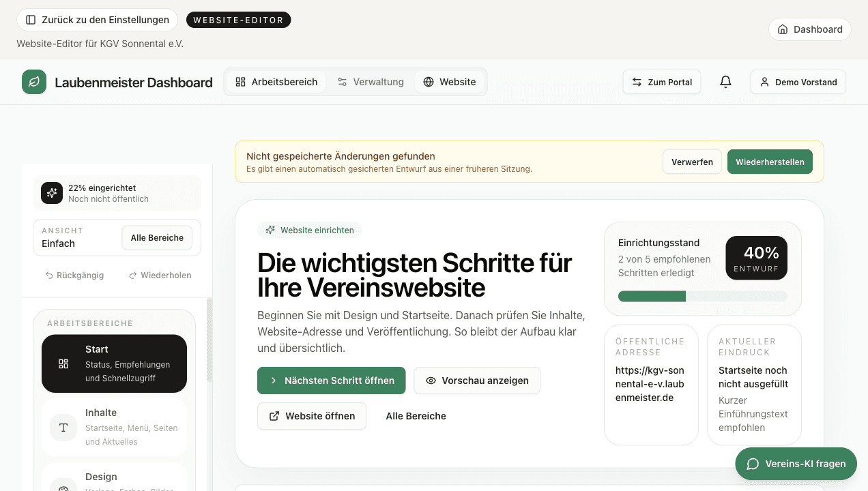Click the globe icon on the Website tab
The image size is (868, 491).
click(429, 82)
